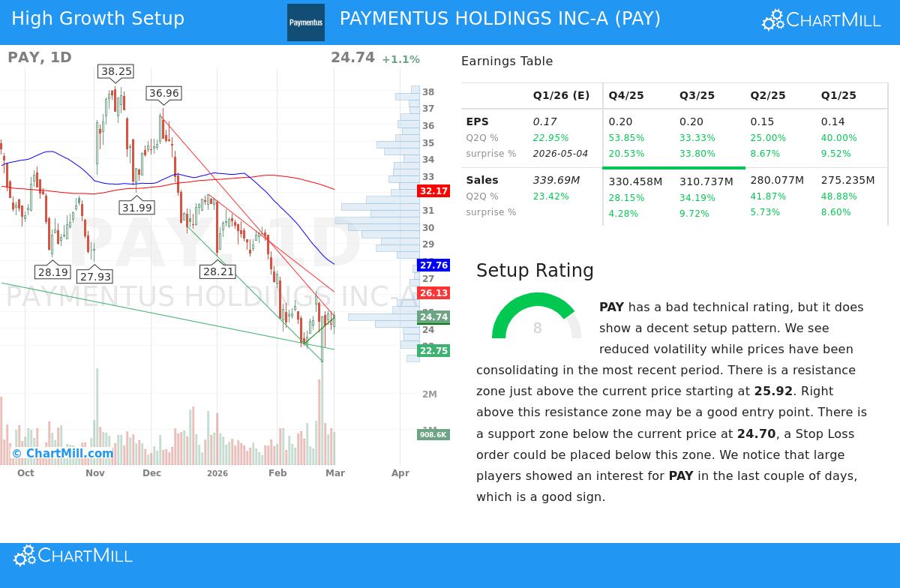Select the Q1/26 (E) estimates column
Viewport: 900px width, 588px height.
(x=561, y=95)
